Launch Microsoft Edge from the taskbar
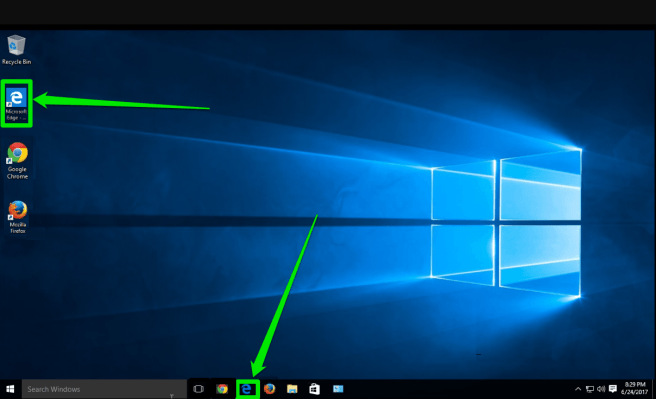The image size is (656, 399). 247,389
